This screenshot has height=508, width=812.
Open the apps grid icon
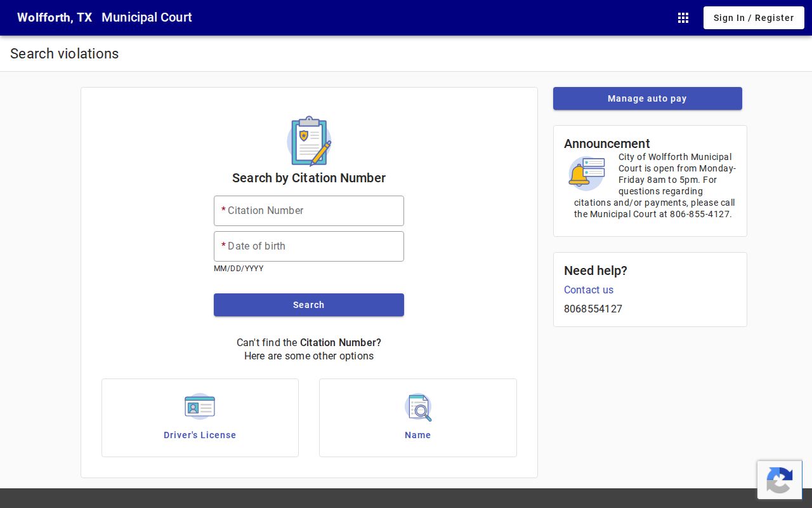pyautogui.click(x=683, y=18)
